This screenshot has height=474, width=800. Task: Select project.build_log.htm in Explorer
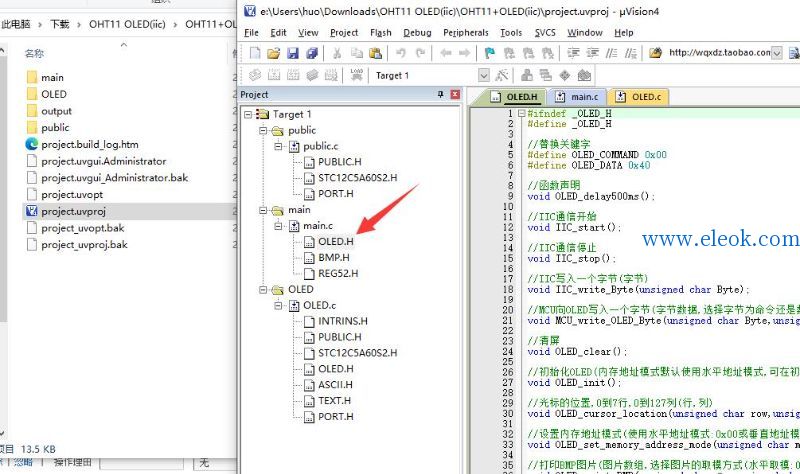pos(89,144)
